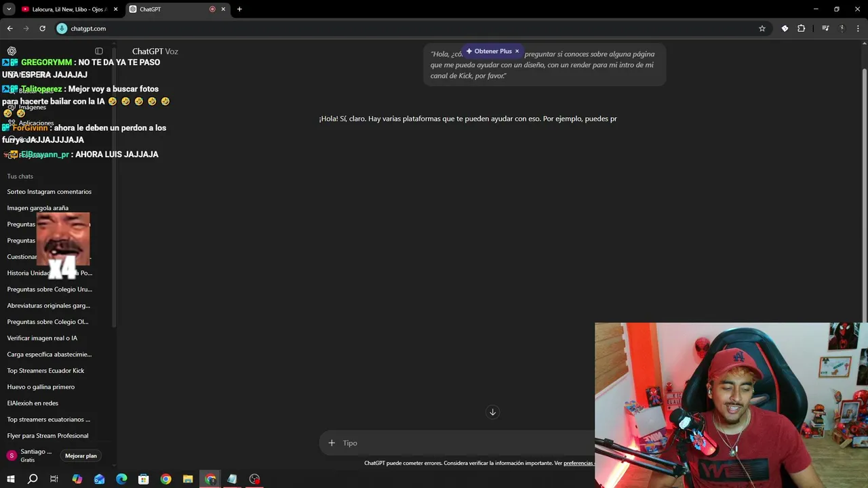Open chat ElAlexioh en redes
The image size is (868, 488).
pos(33,403)
